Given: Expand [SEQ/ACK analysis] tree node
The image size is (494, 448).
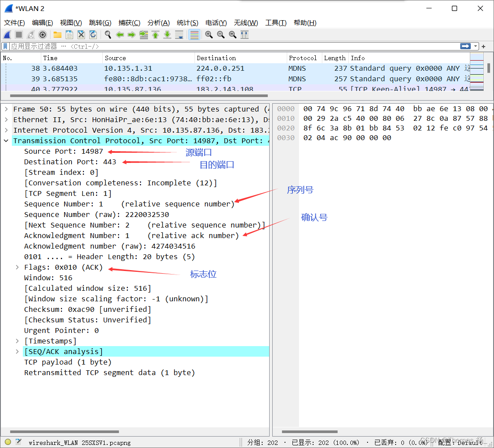Looking at the screenshot, I should pyautogui.click(x=17, y=352).
